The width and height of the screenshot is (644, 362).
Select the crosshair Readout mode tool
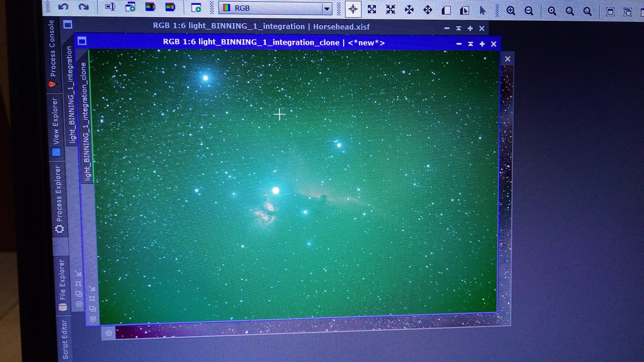coord(353,9)
